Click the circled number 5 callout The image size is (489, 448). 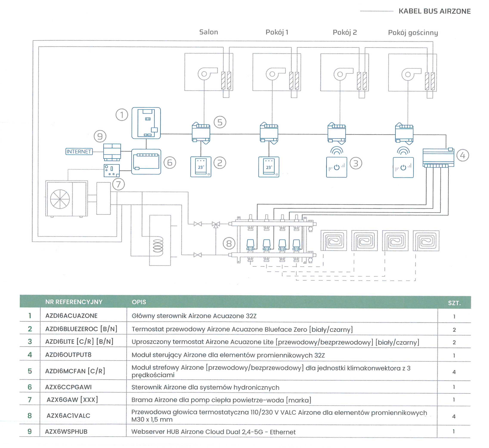coord(220,122)
